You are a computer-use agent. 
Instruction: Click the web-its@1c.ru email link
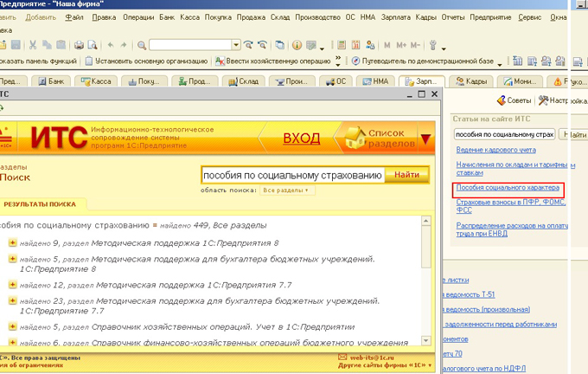tap(372, 358)
